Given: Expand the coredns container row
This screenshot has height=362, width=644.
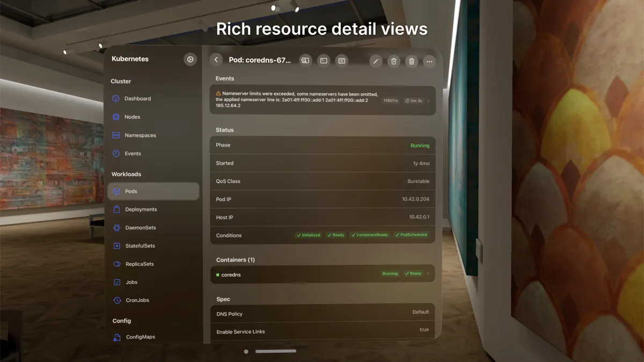Looking at the screenshot, I should coord(429,273).
